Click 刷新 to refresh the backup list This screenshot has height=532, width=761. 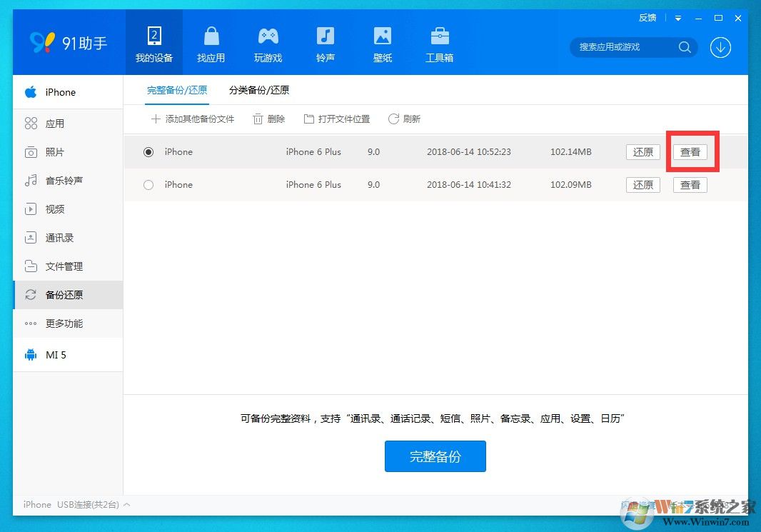point(404,119)
